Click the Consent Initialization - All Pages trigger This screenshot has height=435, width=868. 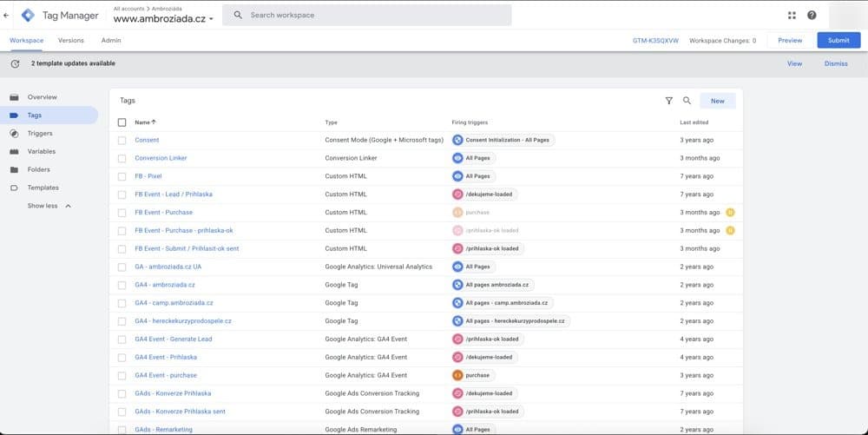click(x=503, y=140)
